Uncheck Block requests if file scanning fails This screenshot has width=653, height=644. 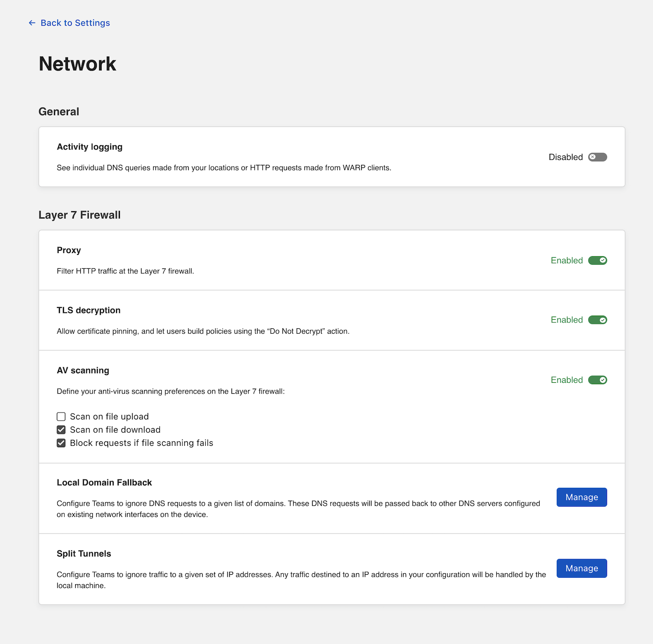click(61, 443)
